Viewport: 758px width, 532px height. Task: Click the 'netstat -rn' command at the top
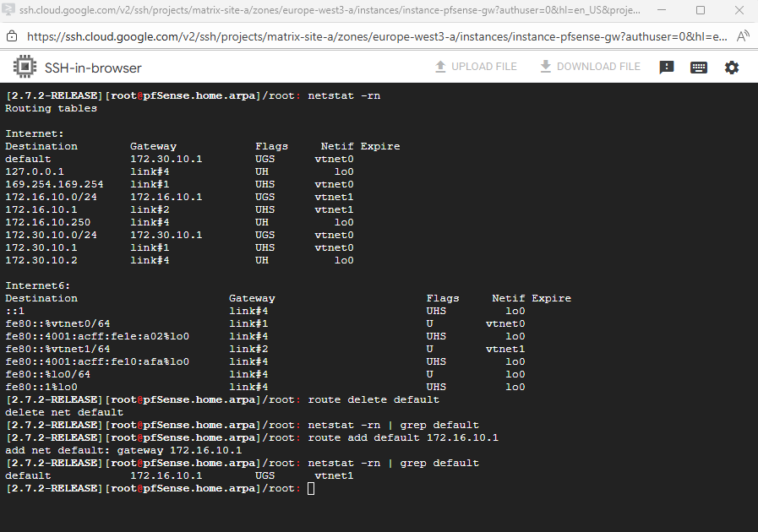pos(344,95)
